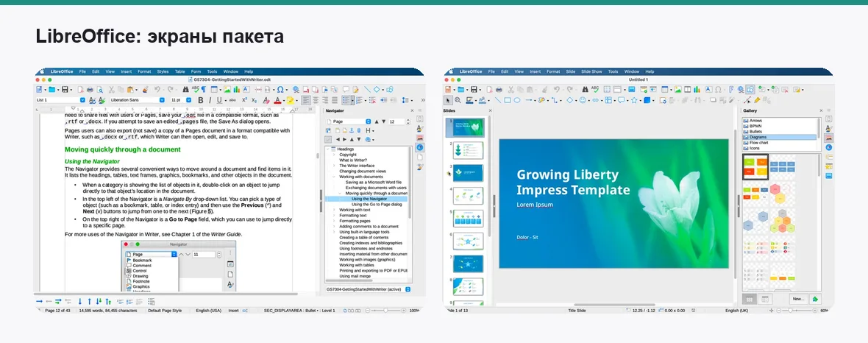Click Clear Direct Formatting in Writer
The image size is (868, 343).
[x=266, y=100]
